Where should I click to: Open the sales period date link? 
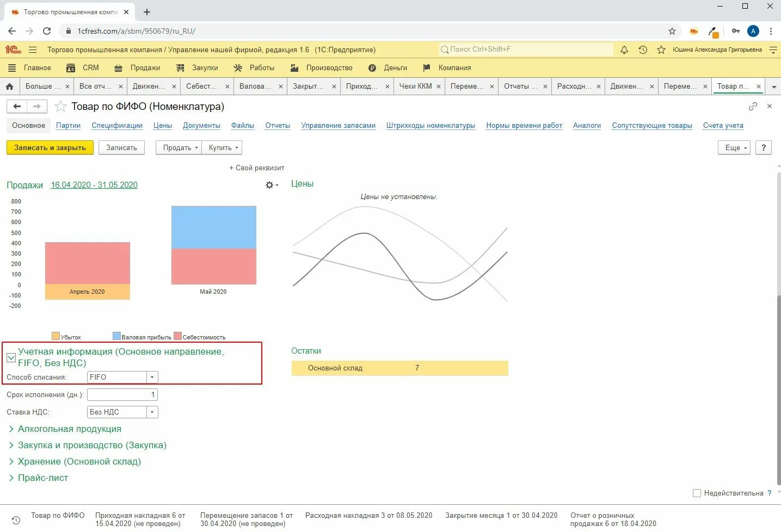(94, 185)
